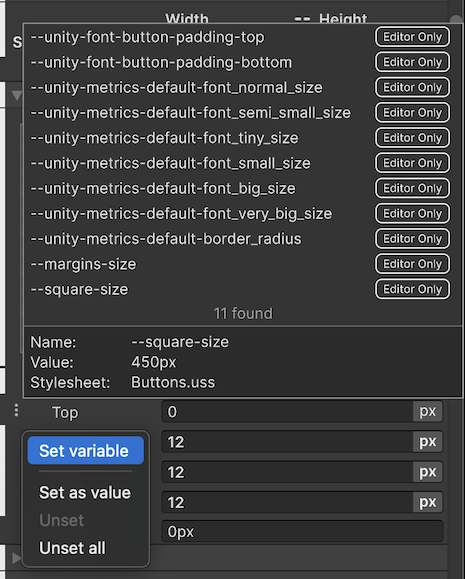This screenshot has height=579, width=465.
Task: Select the --margins-size variable
Action: click(242, 264)
